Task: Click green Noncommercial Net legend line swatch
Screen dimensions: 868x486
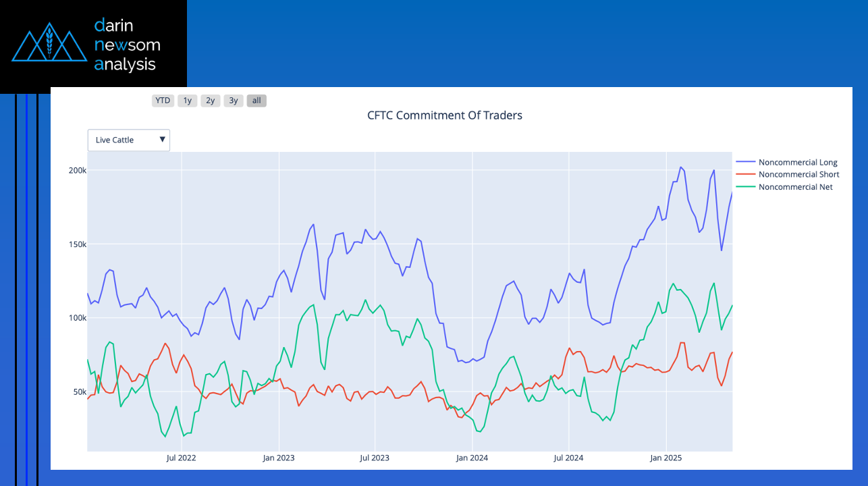Action: (x=745, y=187)
